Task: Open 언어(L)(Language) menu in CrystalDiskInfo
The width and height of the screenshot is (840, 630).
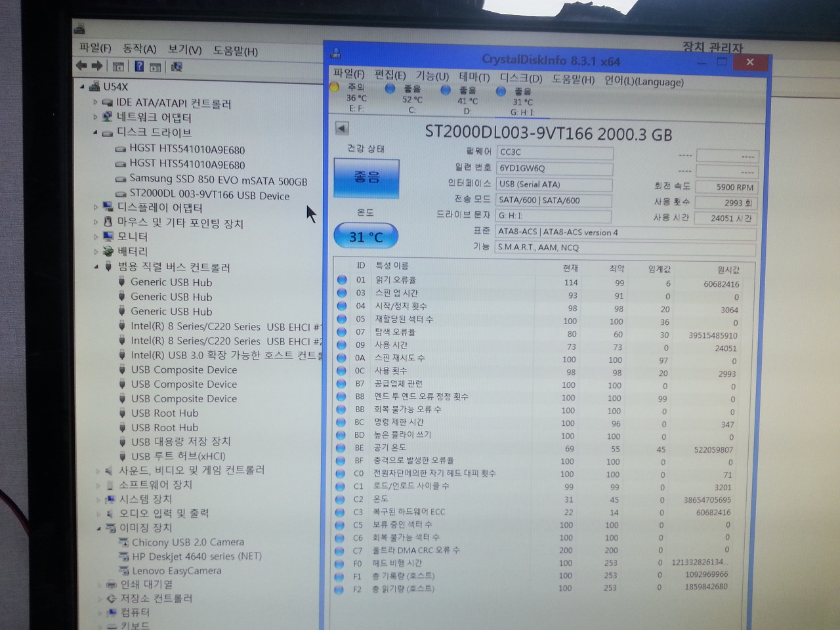Action: [x=644, y=81]
